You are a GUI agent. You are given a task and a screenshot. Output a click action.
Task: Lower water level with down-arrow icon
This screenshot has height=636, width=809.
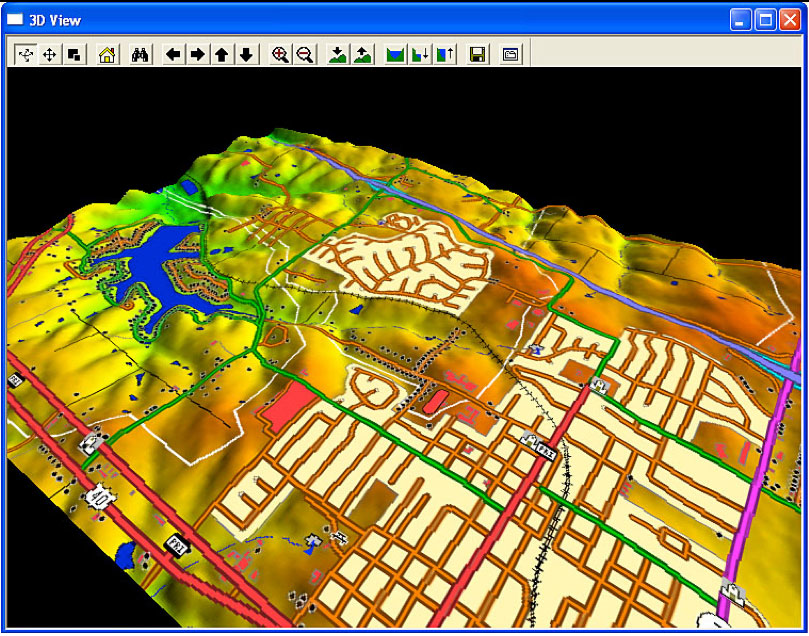pyautogui.click(x=420, y=55)
